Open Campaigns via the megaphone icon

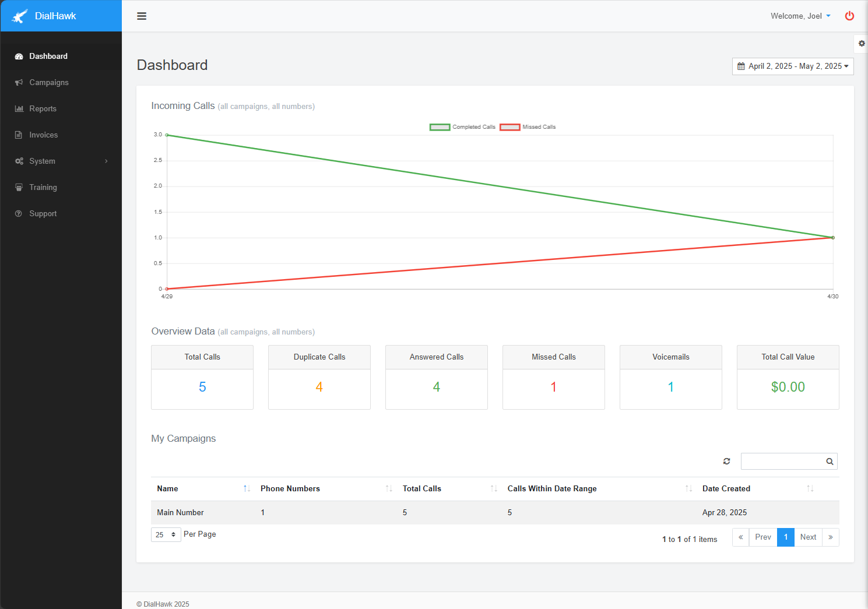(x=19, y=82)
